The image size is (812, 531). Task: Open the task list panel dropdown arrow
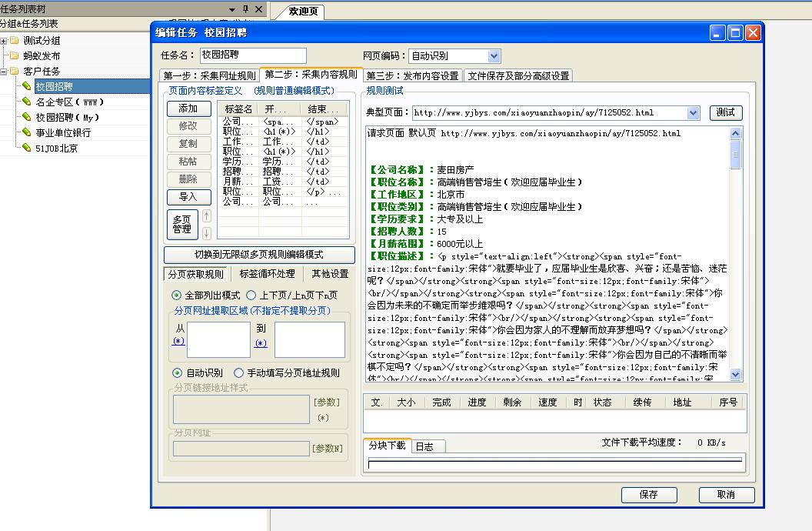point(232,9)
